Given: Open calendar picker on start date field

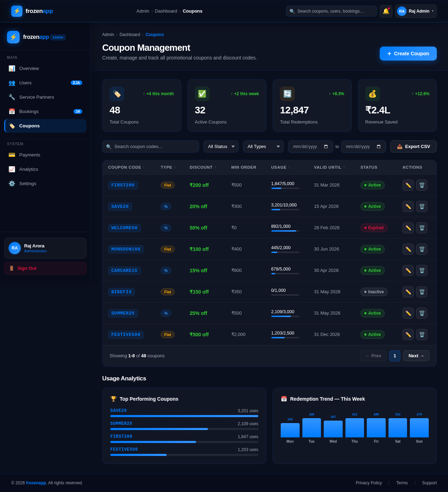Looking at the screenshot, I should (326, 147).
